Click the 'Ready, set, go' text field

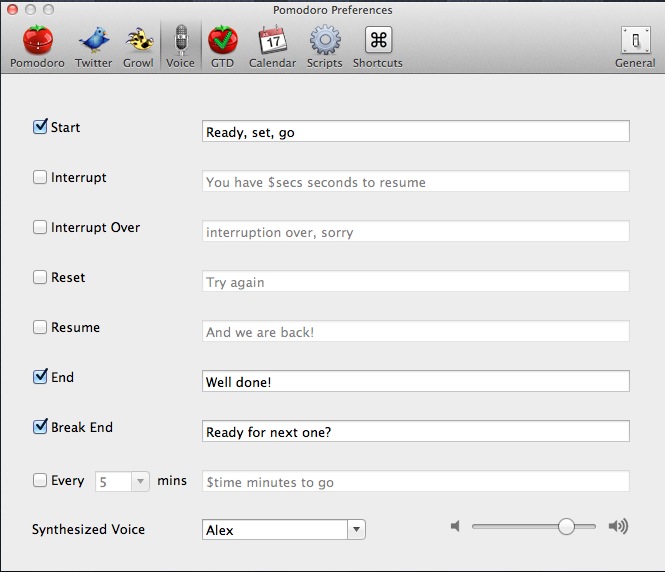[x=415, y=131]
